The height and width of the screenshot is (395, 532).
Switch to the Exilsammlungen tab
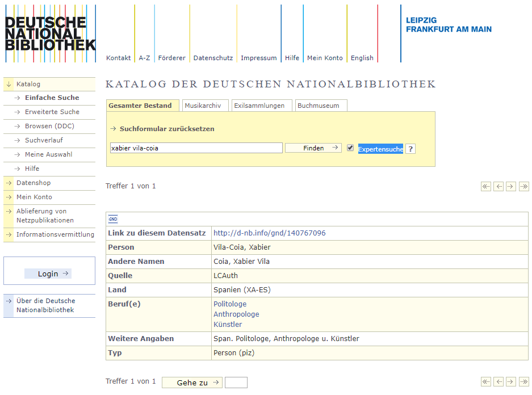[x=262, y=106]
